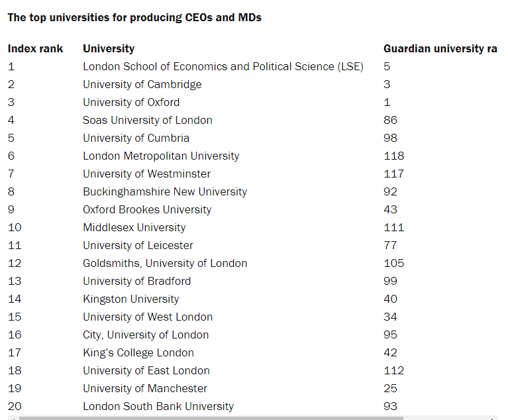Screen dimensions: 508x420
Task: Click the Oxford Brookes University cell
Action: coord(147,209)
